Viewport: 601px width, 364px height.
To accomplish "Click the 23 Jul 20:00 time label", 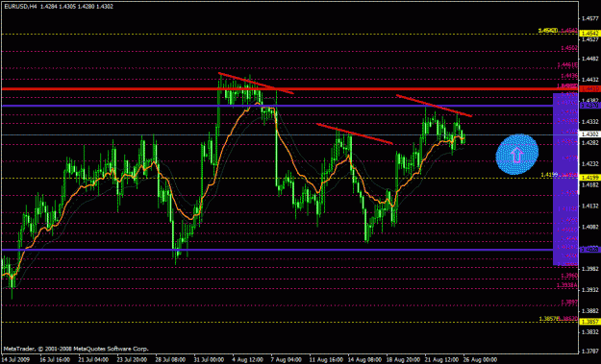I will point(132,360).
